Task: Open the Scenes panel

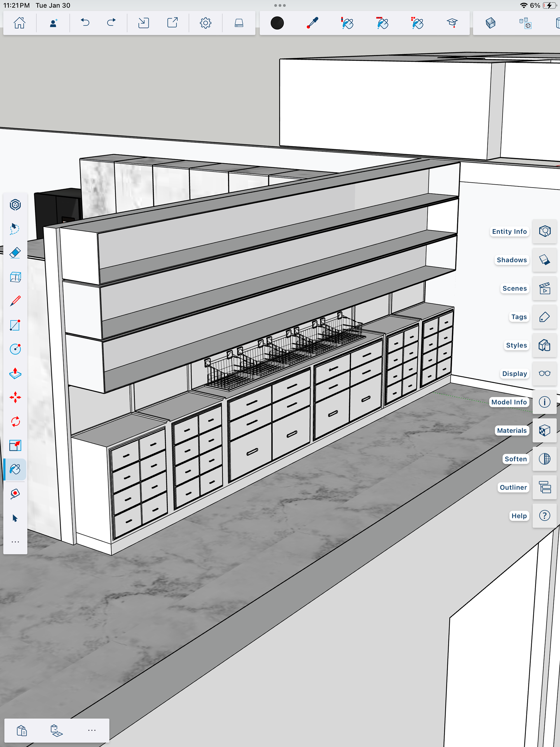Action: (x=544, y=288)
